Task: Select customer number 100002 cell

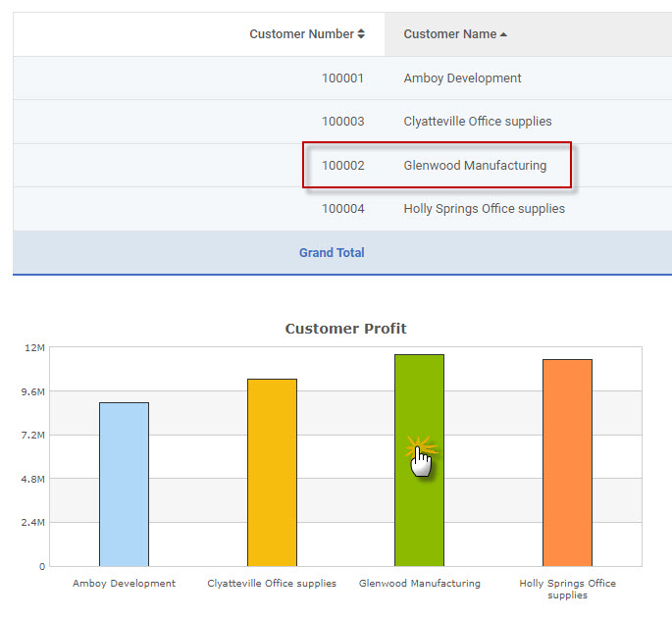Action: coord(342,166)
